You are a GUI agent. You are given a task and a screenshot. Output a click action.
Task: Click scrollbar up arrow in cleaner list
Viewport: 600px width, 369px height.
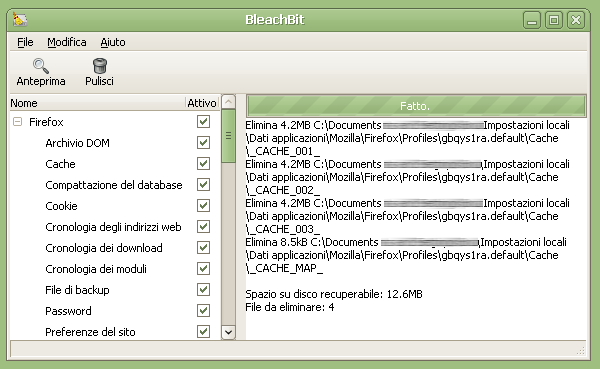228,102
